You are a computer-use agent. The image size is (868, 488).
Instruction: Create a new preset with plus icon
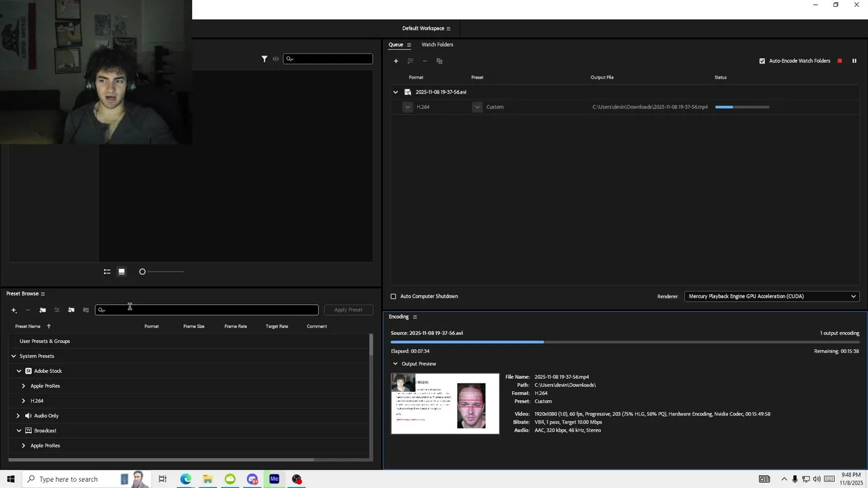[14, 310]
